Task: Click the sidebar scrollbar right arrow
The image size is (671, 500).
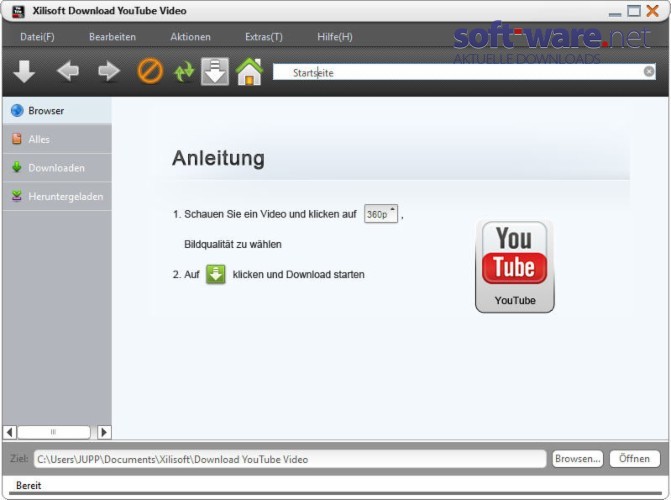Action: (x=104, y=432)
